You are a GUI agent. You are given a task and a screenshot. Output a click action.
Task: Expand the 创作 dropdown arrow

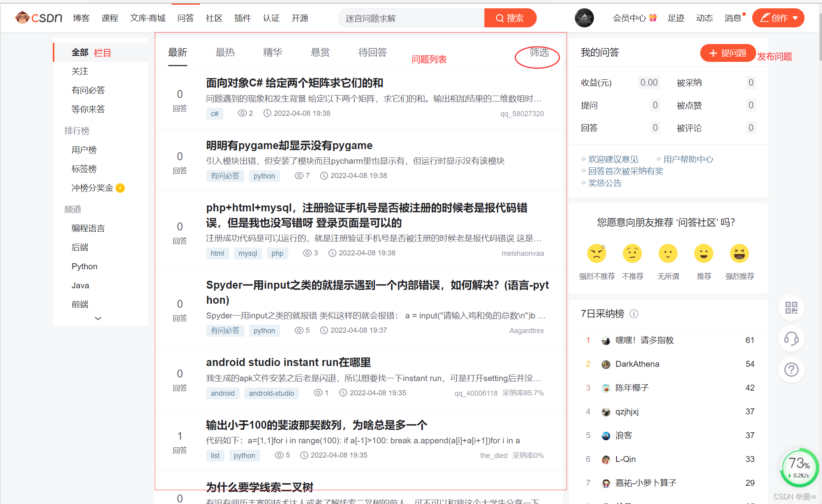click(795, 18)
